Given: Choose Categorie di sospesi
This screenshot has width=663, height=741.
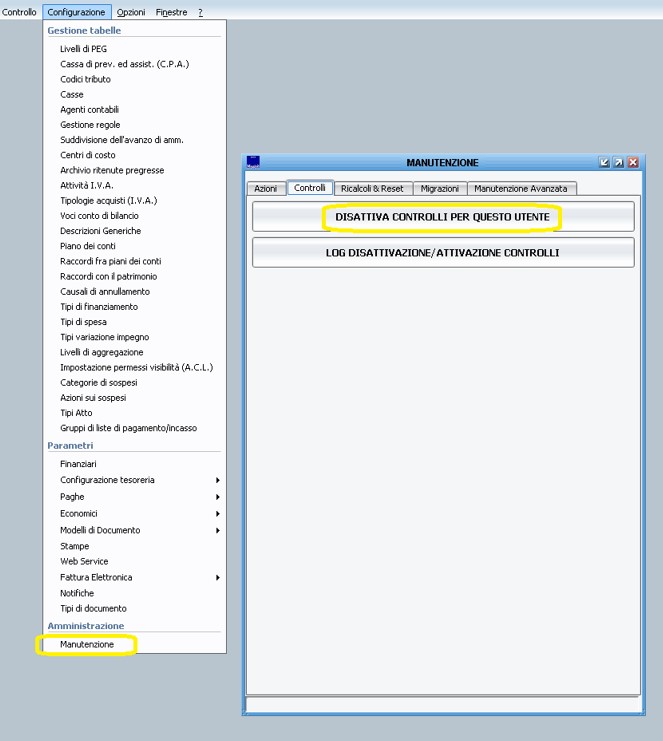Looking at the screenshot, I should point(99,382).
